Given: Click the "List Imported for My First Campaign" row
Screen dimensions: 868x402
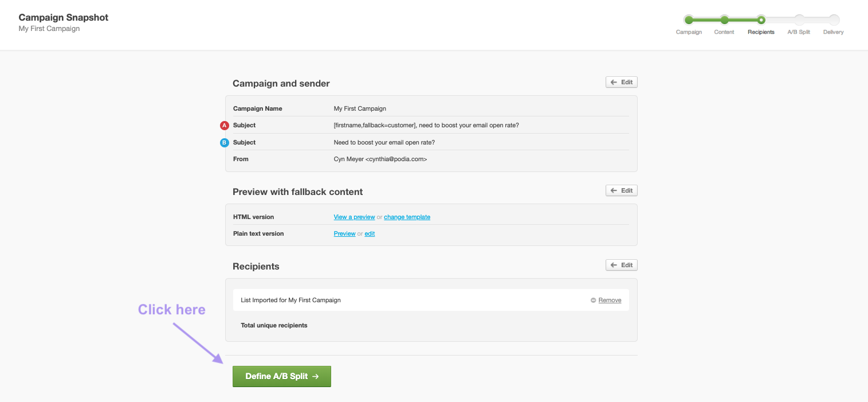Looking at the screenshot, I should (x=290, y=300).
